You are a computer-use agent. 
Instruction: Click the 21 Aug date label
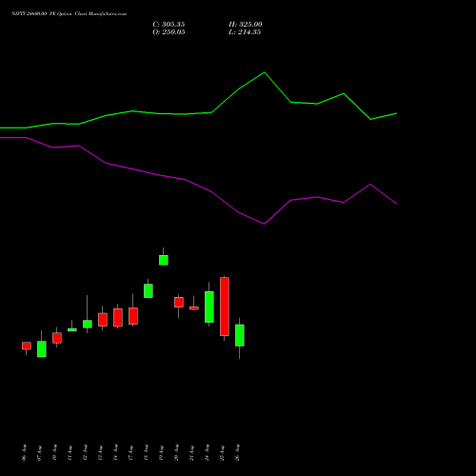[x=192, y=452]
